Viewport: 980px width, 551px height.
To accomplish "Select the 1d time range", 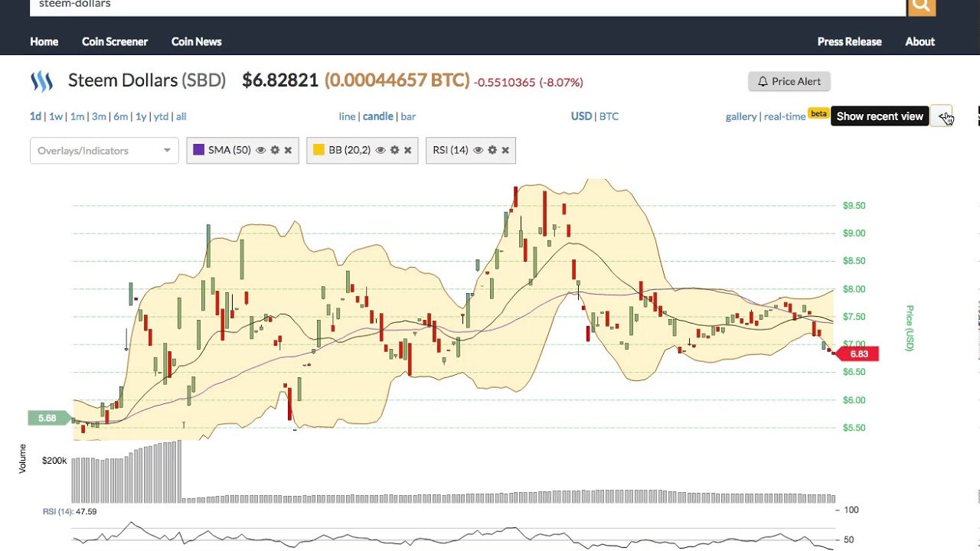I will 35,116.
